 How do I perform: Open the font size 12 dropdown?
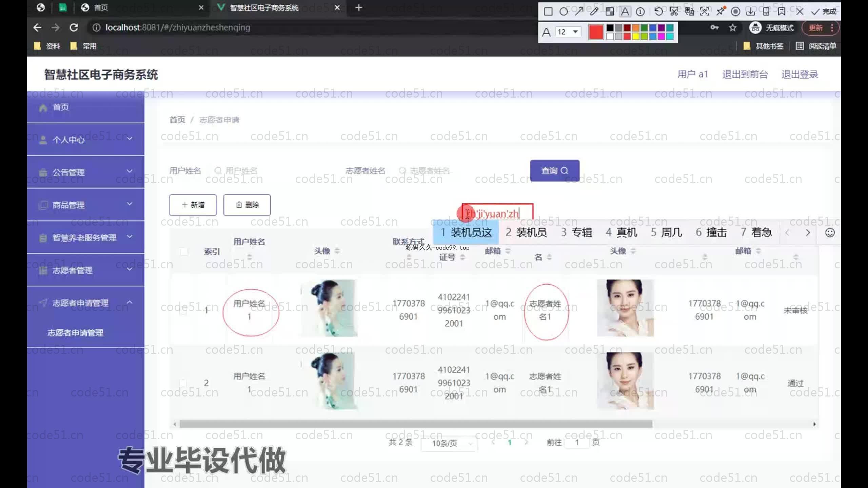[568, 32]
